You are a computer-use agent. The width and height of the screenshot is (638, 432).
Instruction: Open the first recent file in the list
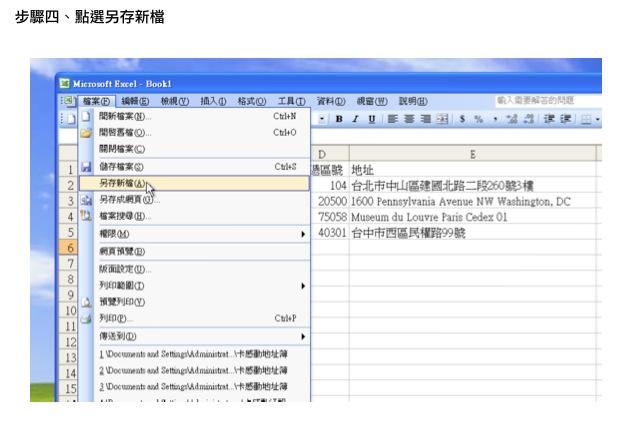194,354
